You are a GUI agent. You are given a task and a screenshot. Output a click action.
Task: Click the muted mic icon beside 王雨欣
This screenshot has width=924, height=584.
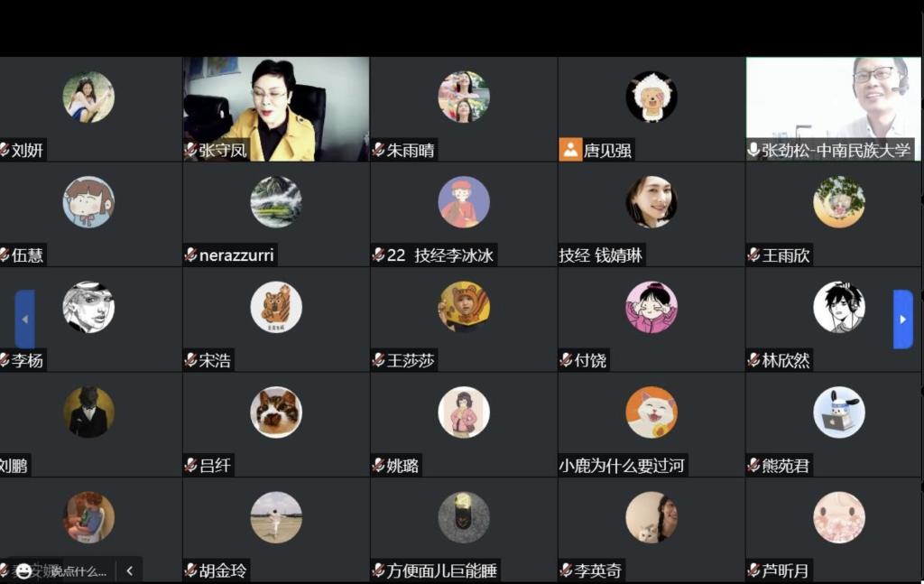(x=753, y=255)
